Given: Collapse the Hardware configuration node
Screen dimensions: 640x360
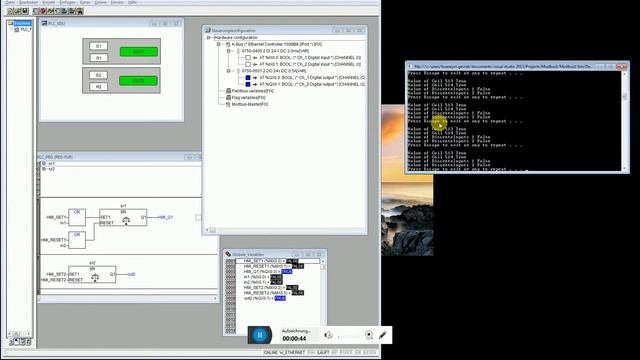Looking at the screenshot, I should pos(209,38).
